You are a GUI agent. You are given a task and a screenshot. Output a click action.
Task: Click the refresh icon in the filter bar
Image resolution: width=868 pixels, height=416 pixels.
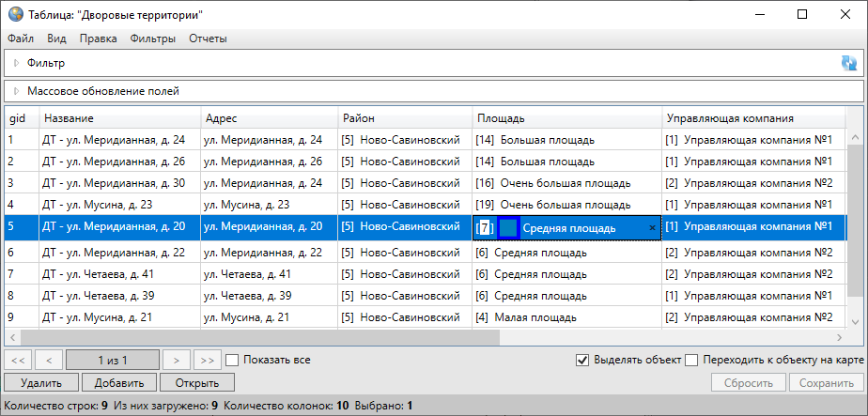coord(849,63)
